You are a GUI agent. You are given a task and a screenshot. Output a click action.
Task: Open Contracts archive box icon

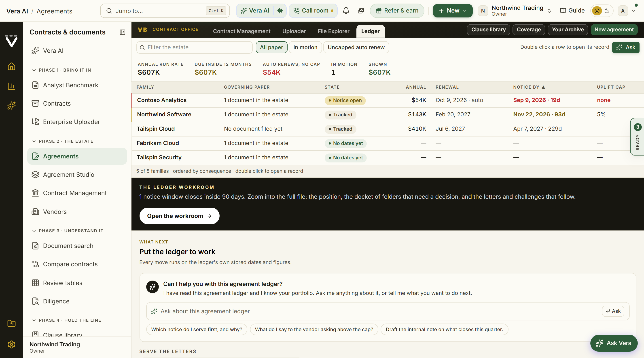tap(35, 103)
